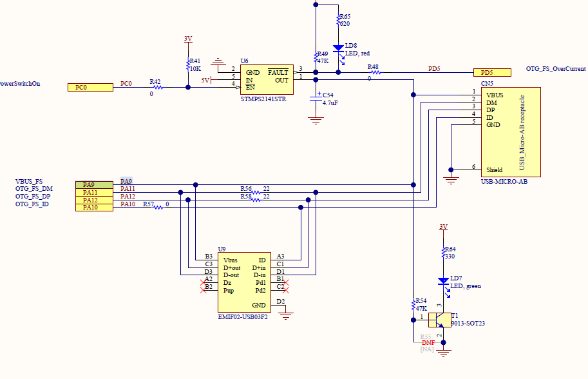Image resolution: width=588 pixels, height=379 pixels.
Task: Click the 10K value of R41
Action: [195, 69]
